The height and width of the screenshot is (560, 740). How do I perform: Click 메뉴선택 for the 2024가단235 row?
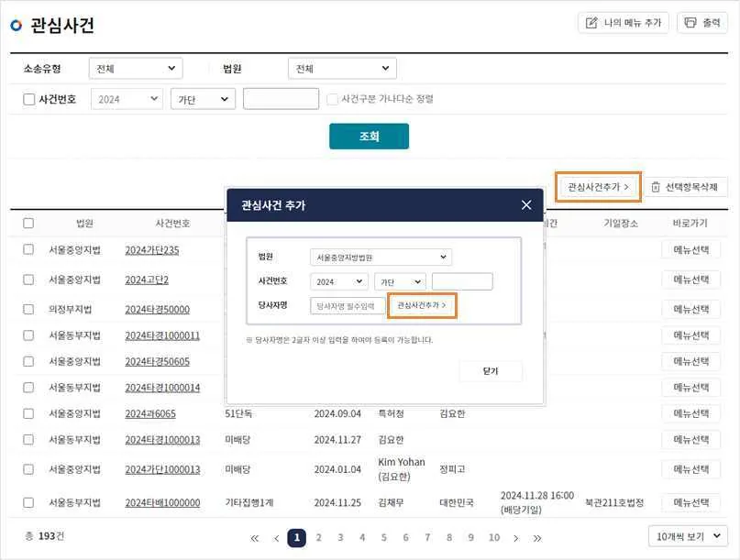(690, 249)
